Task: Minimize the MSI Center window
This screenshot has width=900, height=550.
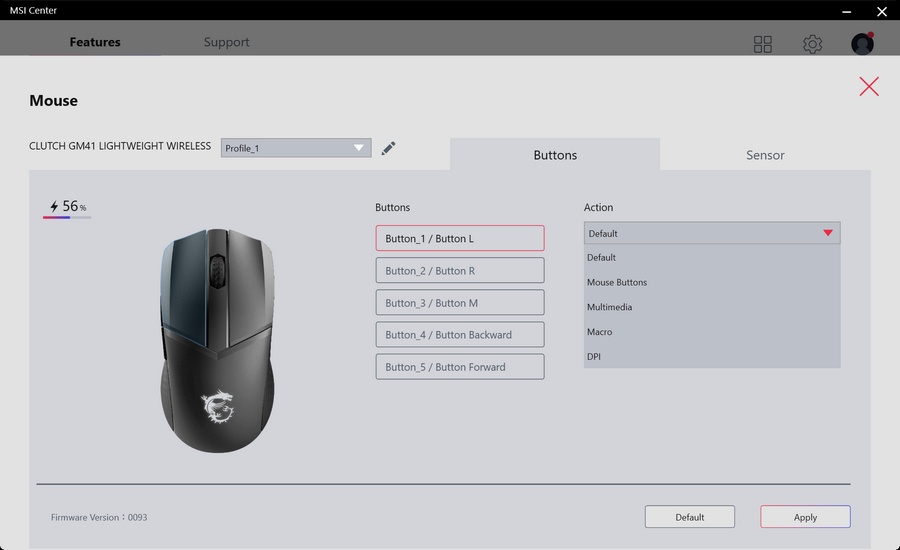Action: (x=846, y=11)
